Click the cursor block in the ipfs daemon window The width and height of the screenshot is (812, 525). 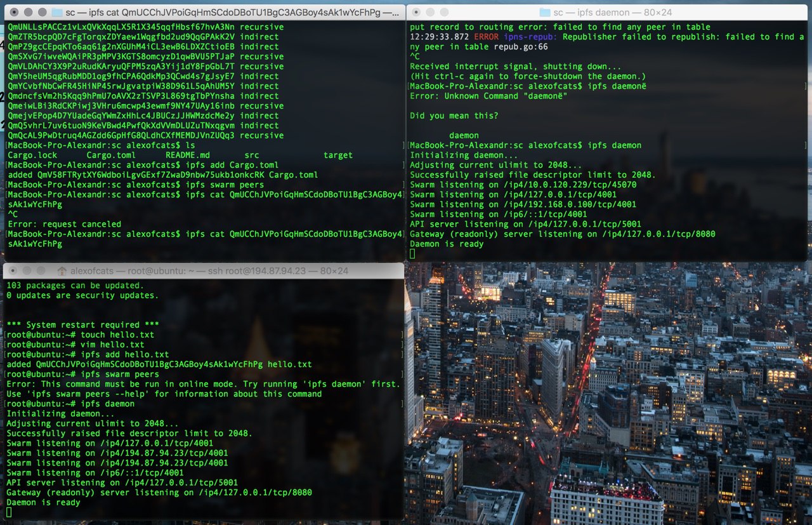pyautogui.click(x=412, y=254)
